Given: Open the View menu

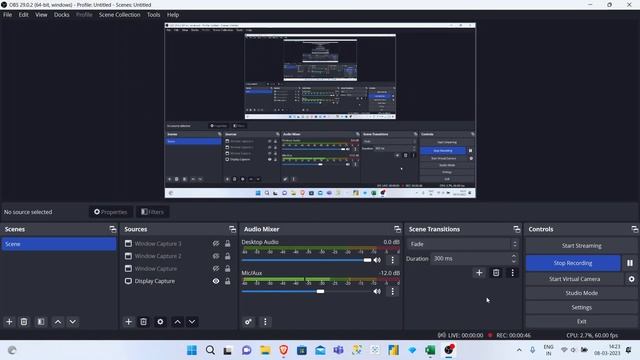Looking at the screenshot, I should 41,15.
